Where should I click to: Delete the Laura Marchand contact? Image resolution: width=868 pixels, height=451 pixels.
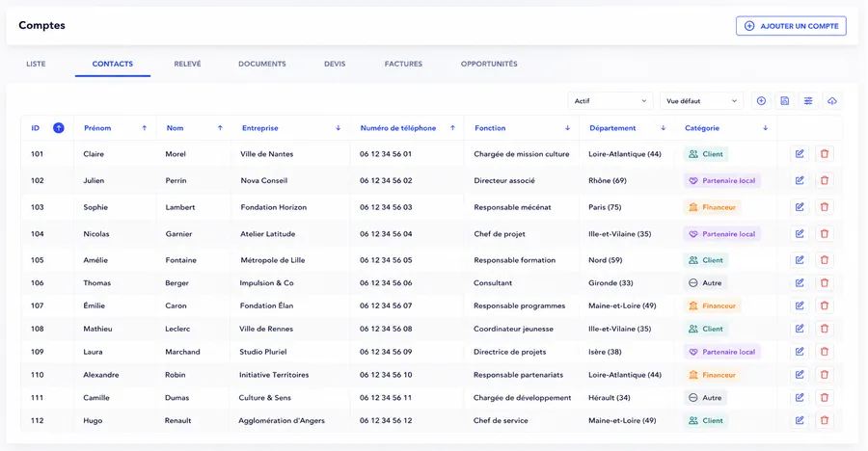tap(825, 352)
